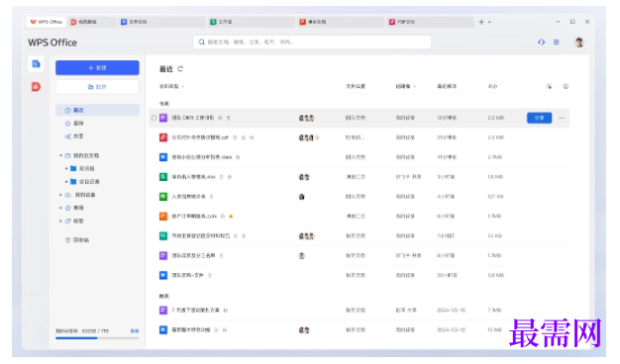620x364 pixels.
Task: Switch to the WPS Office home tab
Action: coord(47,22)
